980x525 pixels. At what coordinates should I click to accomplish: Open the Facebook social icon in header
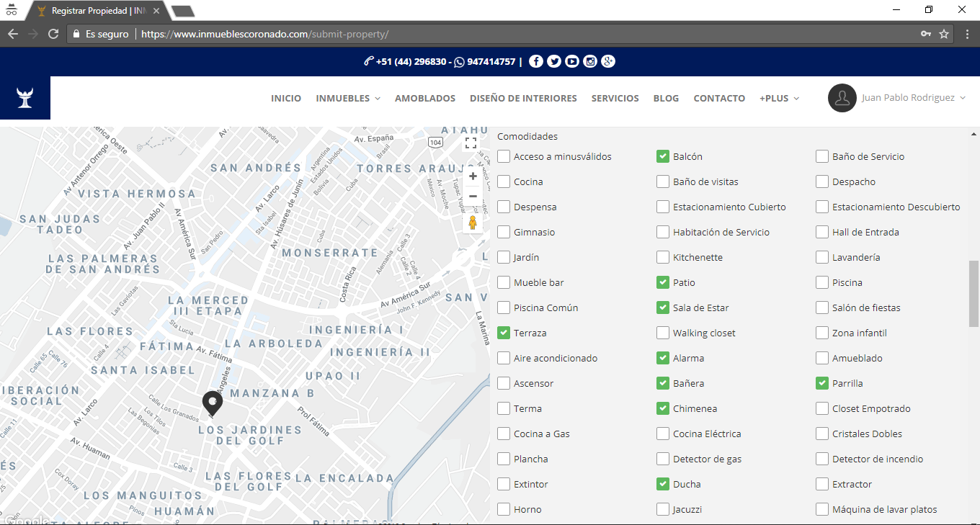tap(535, 61)
